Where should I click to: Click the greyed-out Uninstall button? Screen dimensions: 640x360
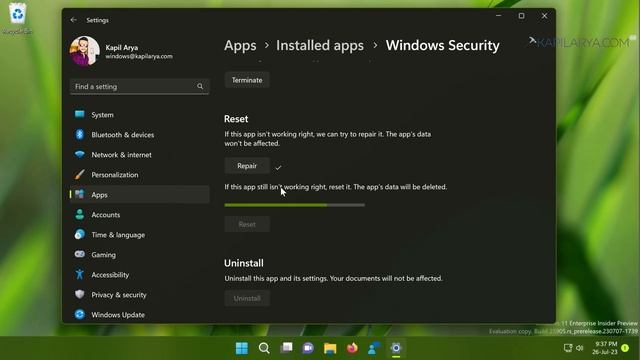point(247,298)
